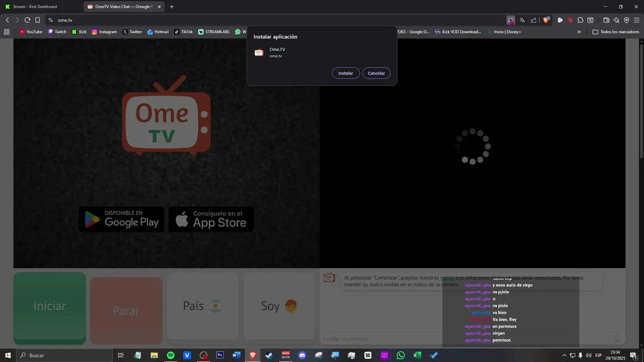
Task: Close the OmeTV Video Chat tab
Action: [x=159, y=7]
